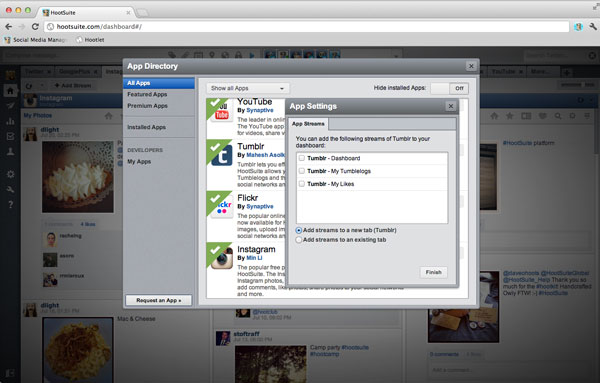
Task: Tick the Tumblr - My Likes checkbox
Action: click(x=302, y=184)
